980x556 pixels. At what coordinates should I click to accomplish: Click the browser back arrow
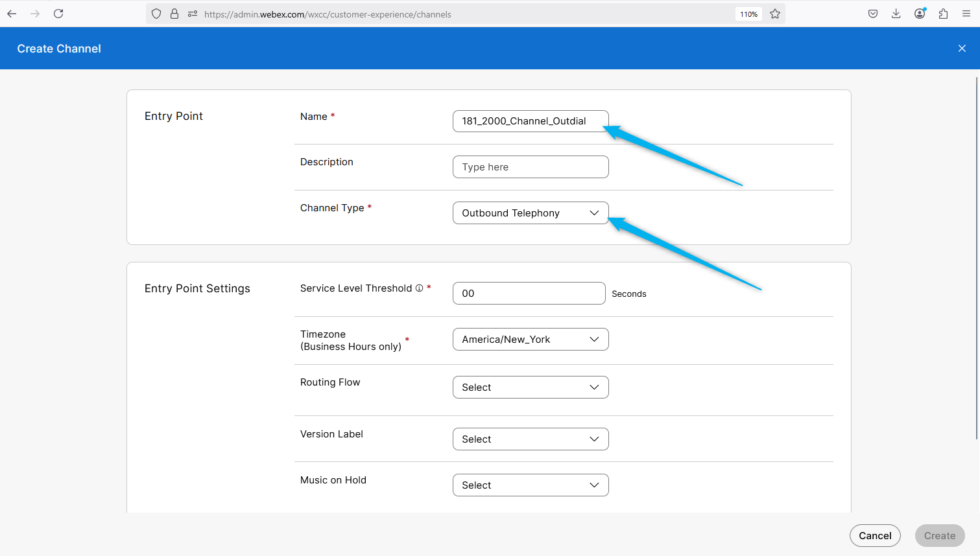coord(12,14)
